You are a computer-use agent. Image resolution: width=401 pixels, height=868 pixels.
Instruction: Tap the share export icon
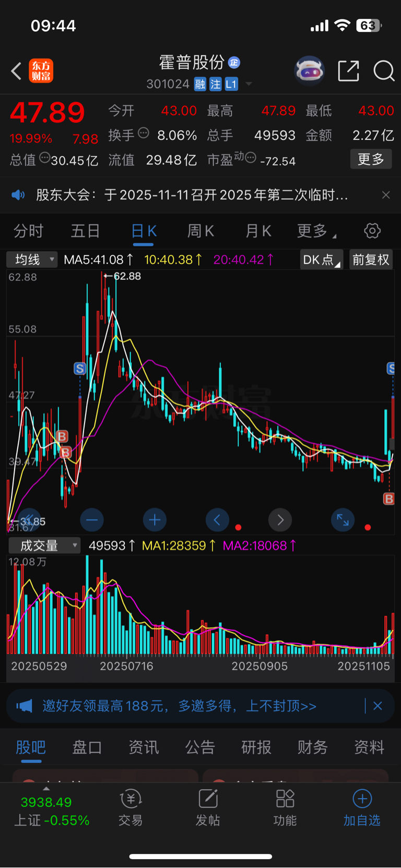tap(348, 70)
